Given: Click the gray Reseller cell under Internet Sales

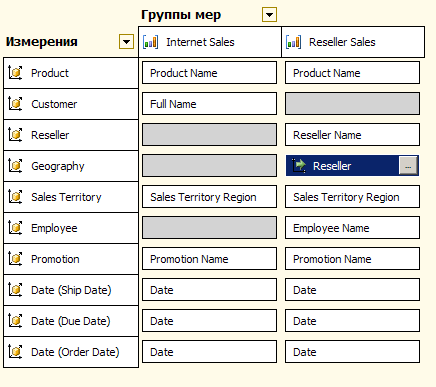Looking at the screenshot, I should (209, 135).
